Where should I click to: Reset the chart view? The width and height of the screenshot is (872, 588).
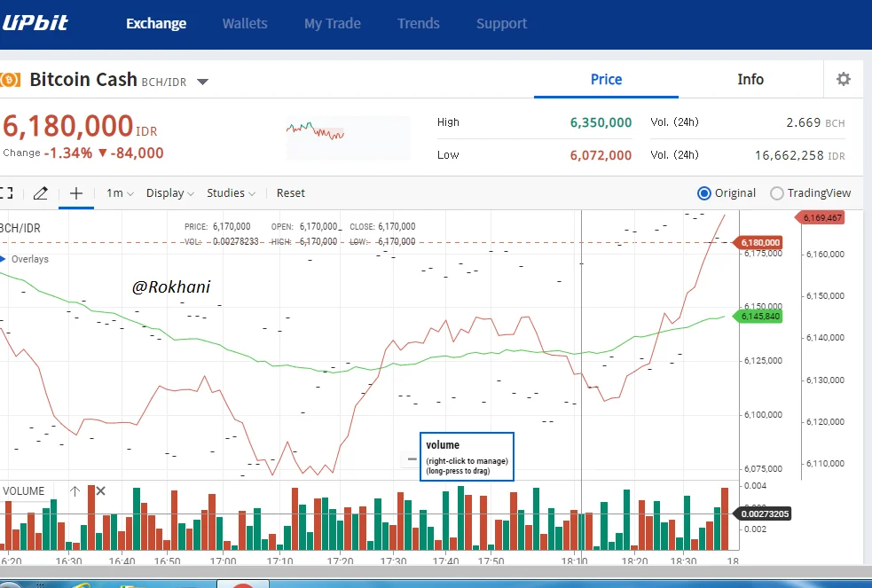(x=291, y=192)
